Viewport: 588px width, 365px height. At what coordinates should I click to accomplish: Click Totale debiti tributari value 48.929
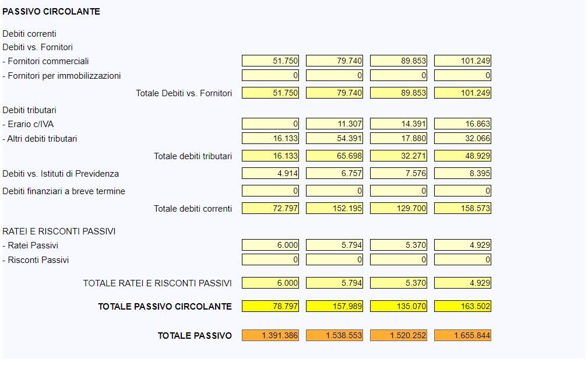[463, 156]
